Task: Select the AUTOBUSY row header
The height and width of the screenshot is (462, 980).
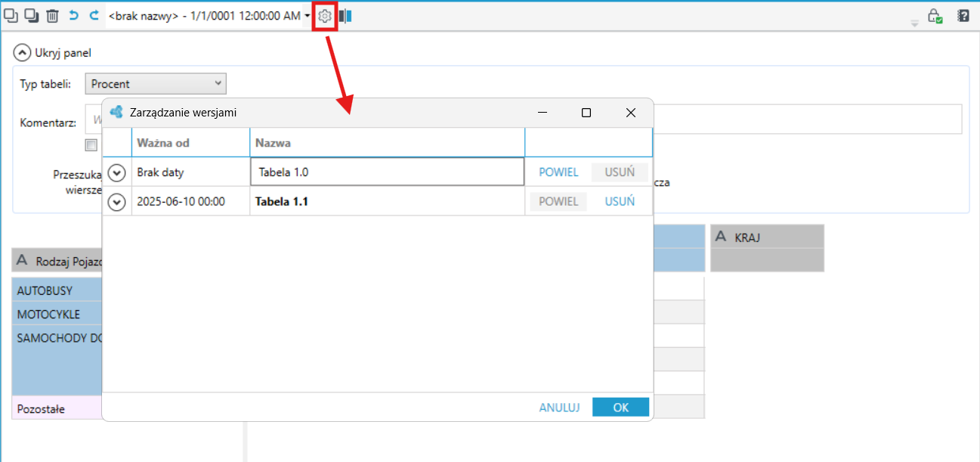Action: tap(57, 290)
